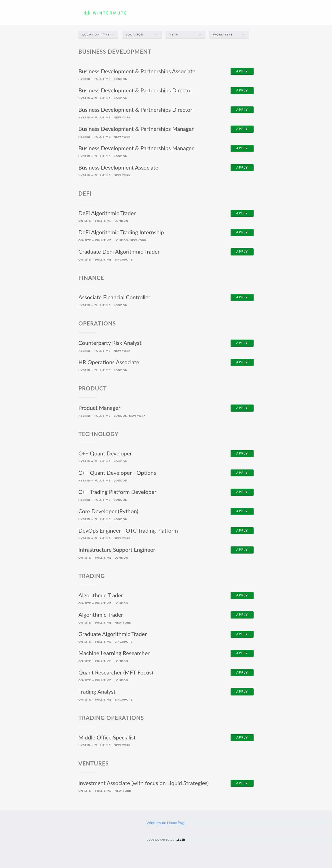Apply for Quant Researcher (MFT Focus)
Screen dimensions: 332x868
(242, 673)
